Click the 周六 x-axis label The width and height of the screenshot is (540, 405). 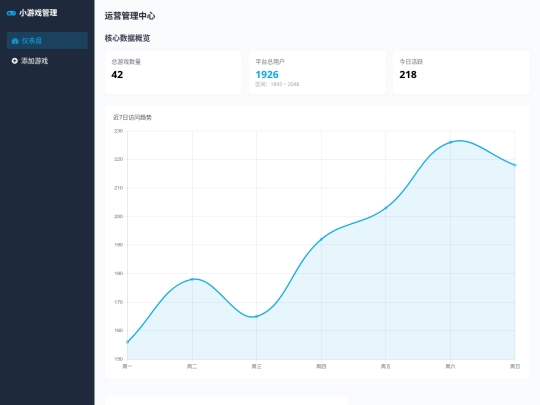pyautogui.click(x=450, y=366)
